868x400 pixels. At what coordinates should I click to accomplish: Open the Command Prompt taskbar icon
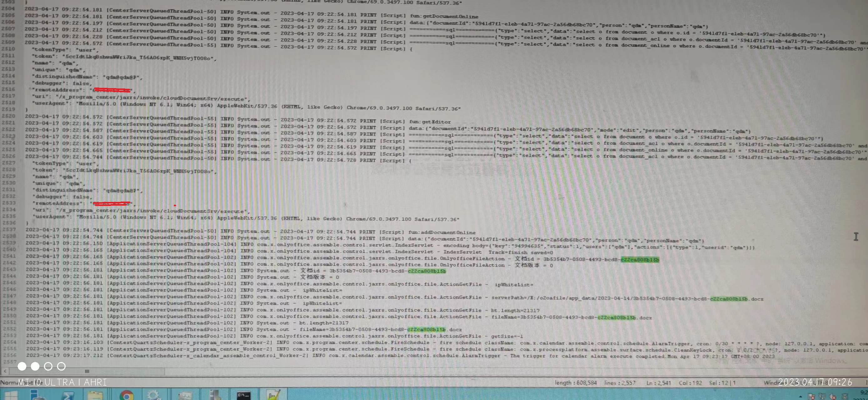pos(243,395)
